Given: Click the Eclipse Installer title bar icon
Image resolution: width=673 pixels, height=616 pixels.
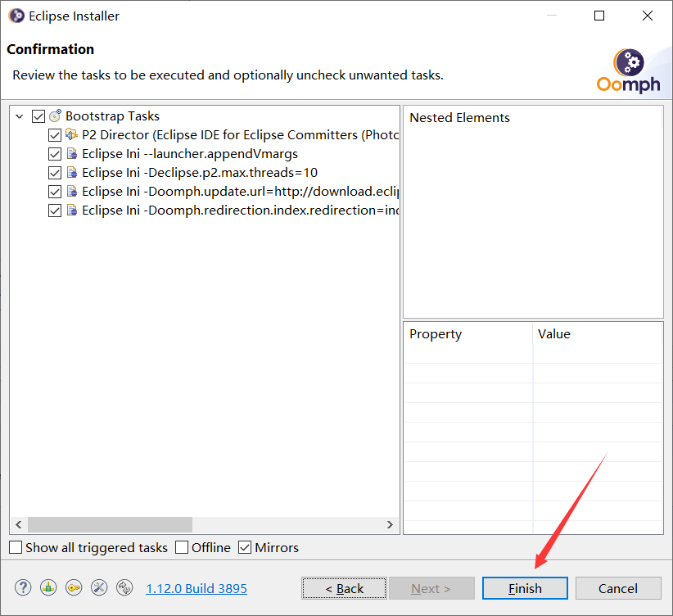Looking at the screenshot, I should (16, 16).
